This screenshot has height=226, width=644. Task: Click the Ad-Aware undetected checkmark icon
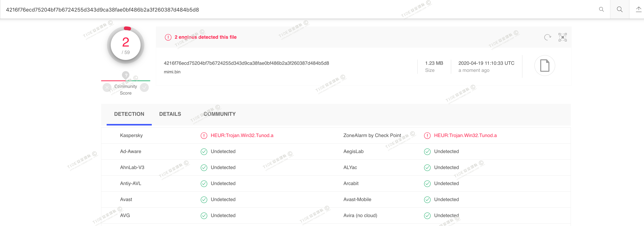pyautogui.click(x=204, y=152)
